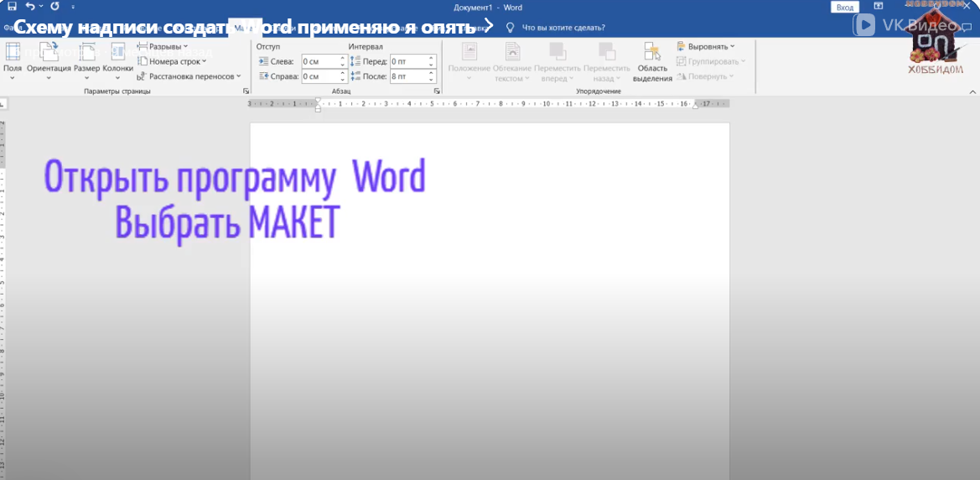
Task: Increase the Слева indent with up arrow
Action: [343, 58]
